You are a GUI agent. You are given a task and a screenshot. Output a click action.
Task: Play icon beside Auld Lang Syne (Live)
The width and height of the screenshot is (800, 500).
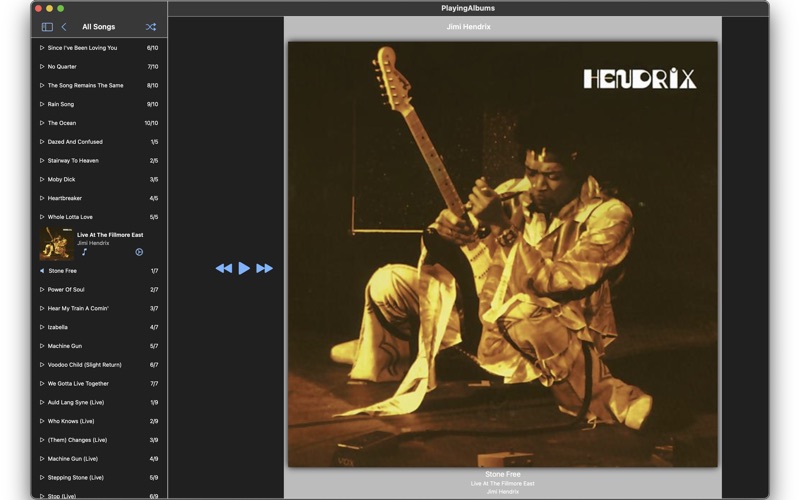pyautogui.click(x=42, y=403)
